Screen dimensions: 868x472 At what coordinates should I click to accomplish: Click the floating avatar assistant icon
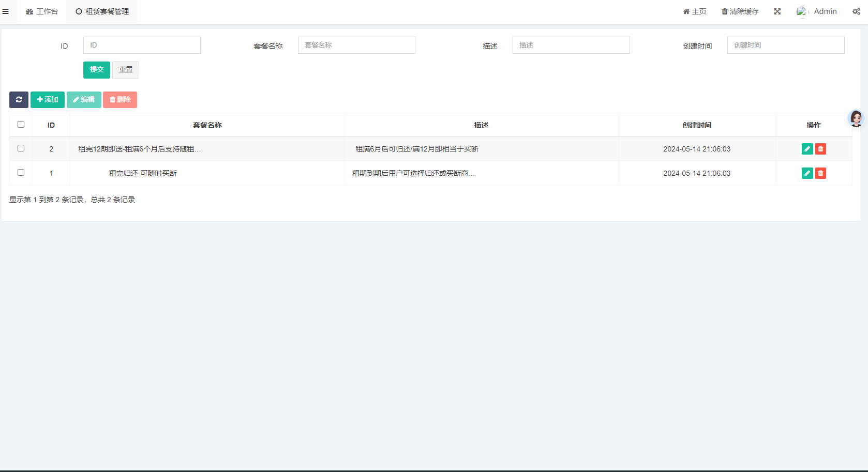(856, 118)
